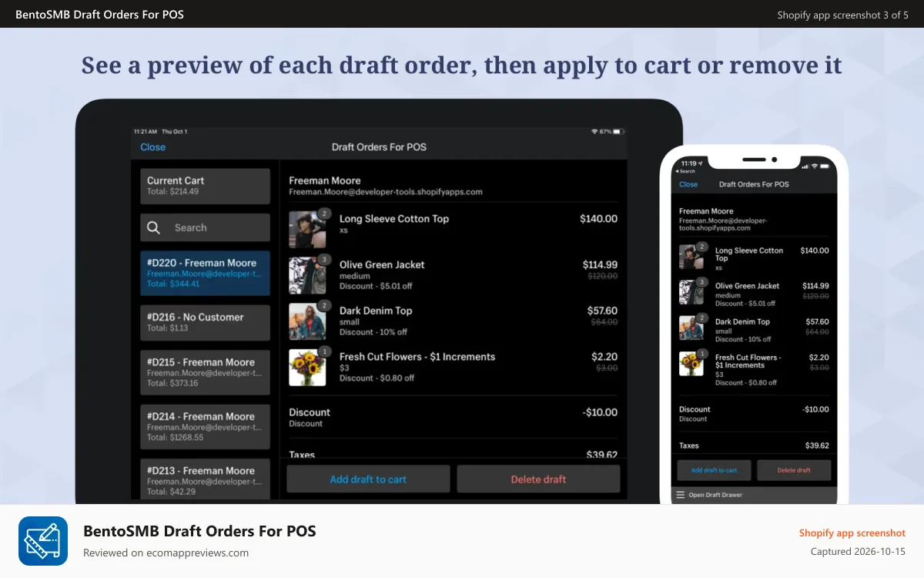Click Fresh Cut Flowers - $1 Increments on tablet
The width and height of the screenshot is (924, 578).
coord(417,357)
